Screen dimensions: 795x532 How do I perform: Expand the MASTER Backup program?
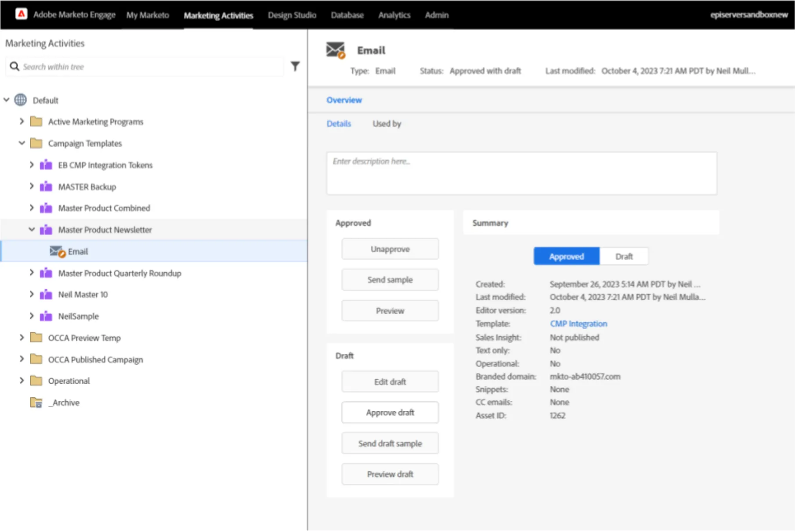point(32,186)
